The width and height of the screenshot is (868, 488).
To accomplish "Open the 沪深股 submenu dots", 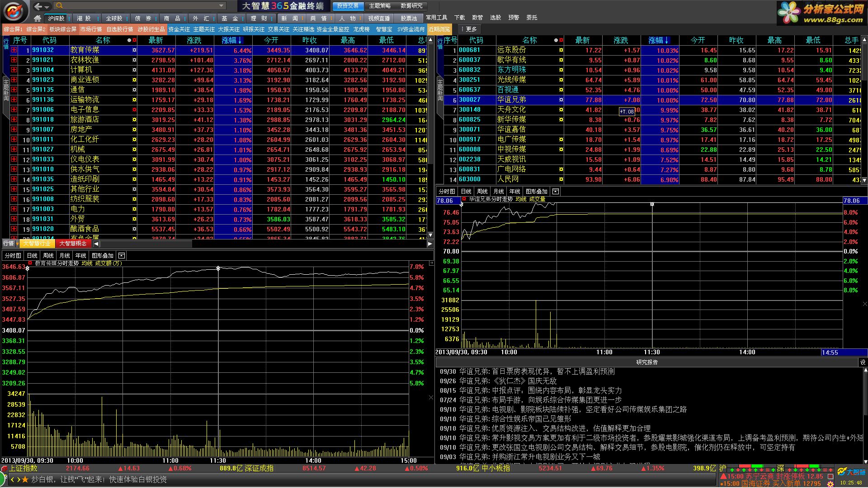I will click(68, 19).
